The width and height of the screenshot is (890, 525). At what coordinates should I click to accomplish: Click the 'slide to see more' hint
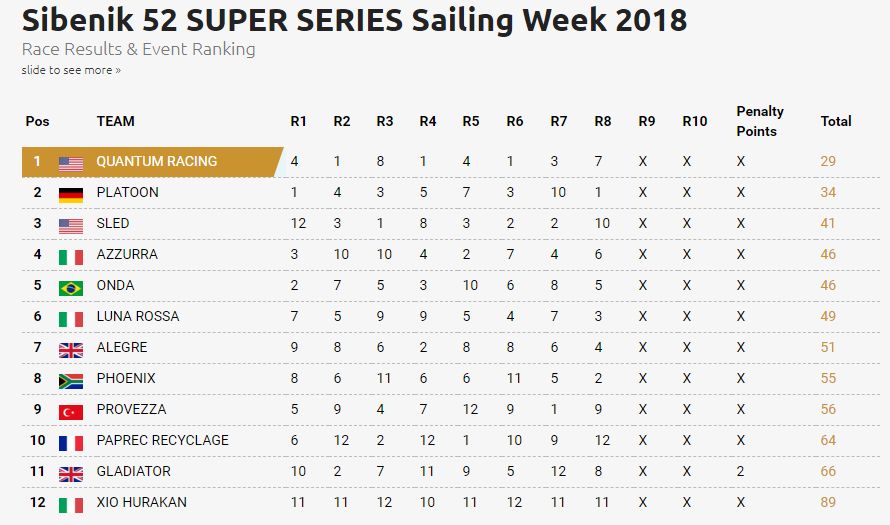(71, 70)
